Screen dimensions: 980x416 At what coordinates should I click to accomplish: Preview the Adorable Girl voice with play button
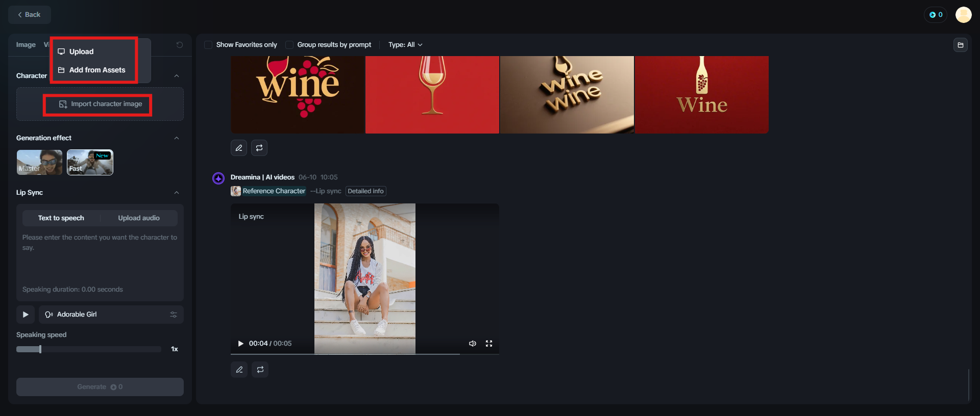point(26,315)
